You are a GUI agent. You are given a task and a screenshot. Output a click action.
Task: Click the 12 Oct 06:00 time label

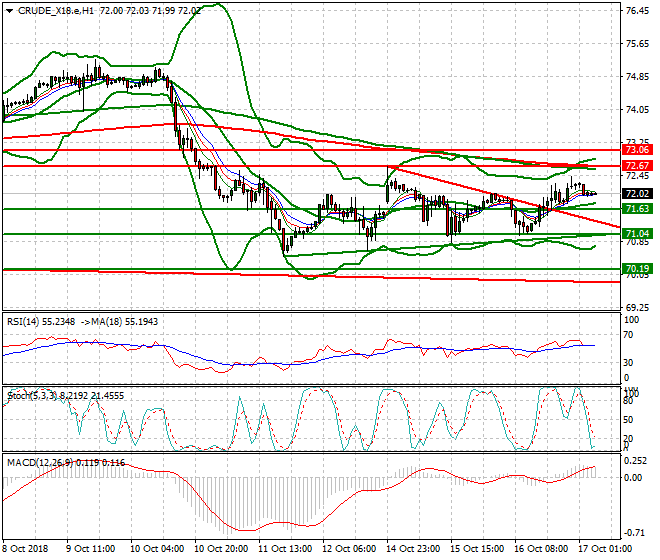[349, 549]
